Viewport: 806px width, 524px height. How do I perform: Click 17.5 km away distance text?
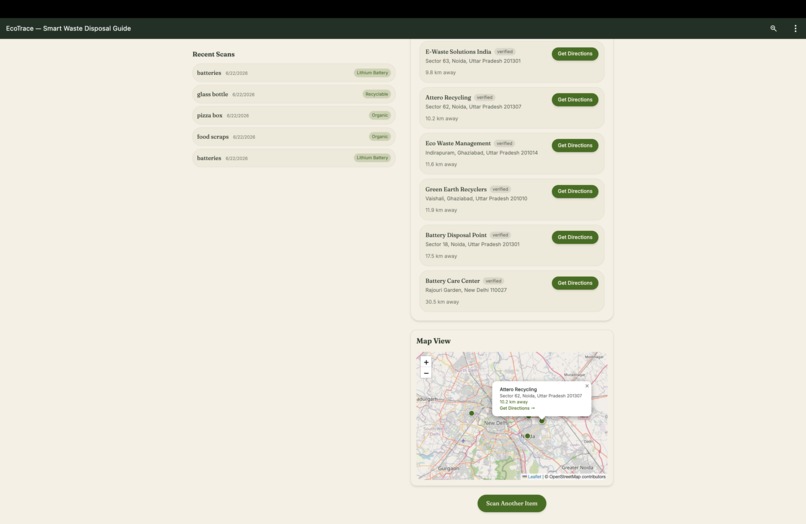point(441,256)
